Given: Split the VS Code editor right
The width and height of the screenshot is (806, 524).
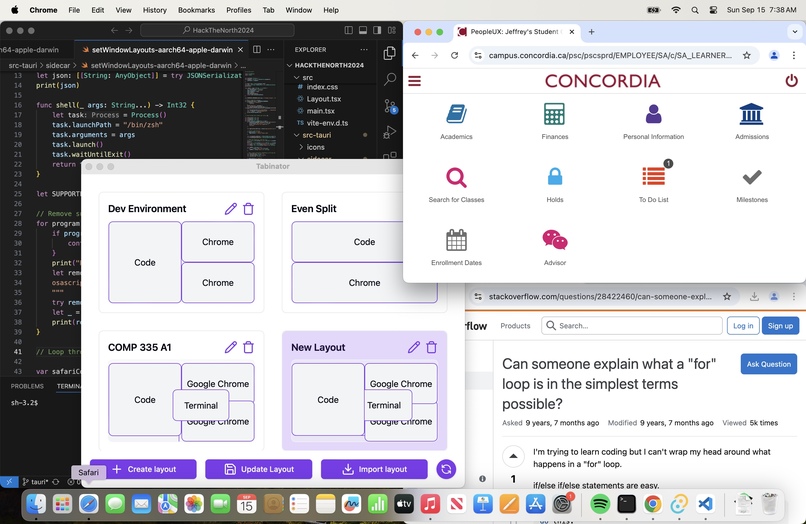Looking at the screenshot, I should click(x=257, y=49).
